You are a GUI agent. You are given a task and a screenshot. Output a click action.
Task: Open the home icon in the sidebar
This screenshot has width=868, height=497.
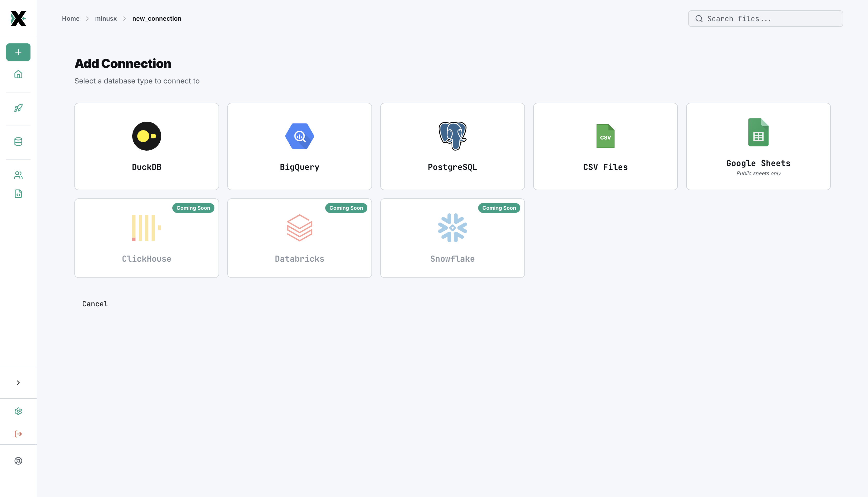pyautogui.click(x=18, y=74)
